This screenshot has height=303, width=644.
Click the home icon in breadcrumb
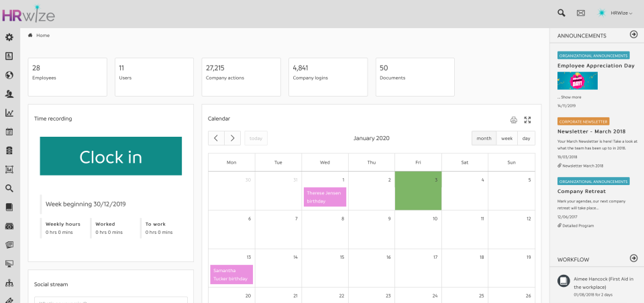[x=30, y=36]
